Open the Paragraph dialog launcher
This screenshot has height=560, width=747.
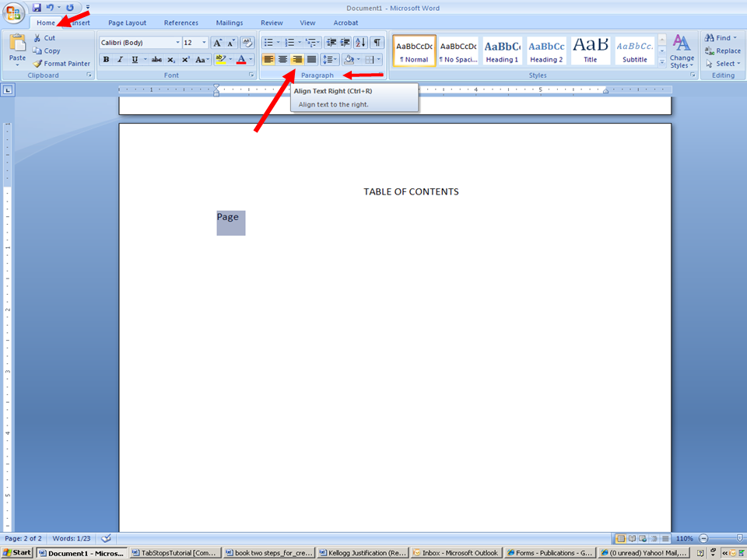click(381, 75)
